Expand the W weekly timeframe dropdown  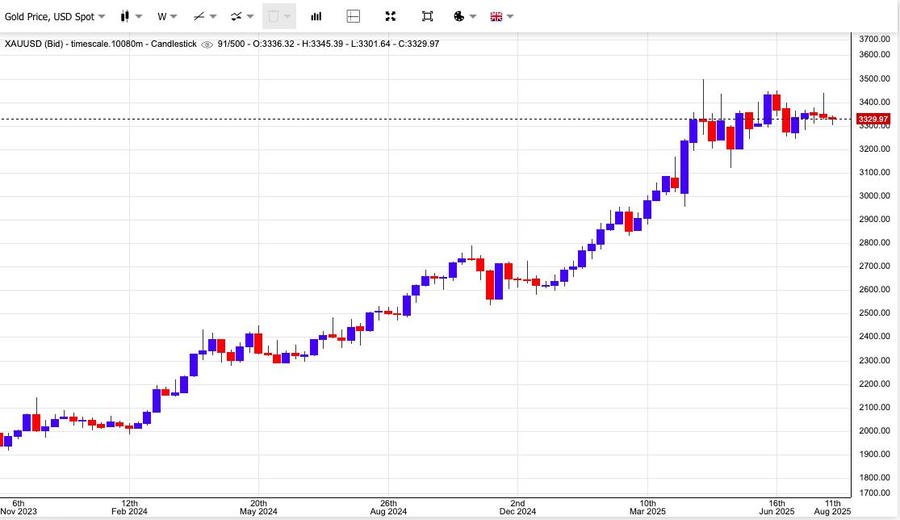167,16
